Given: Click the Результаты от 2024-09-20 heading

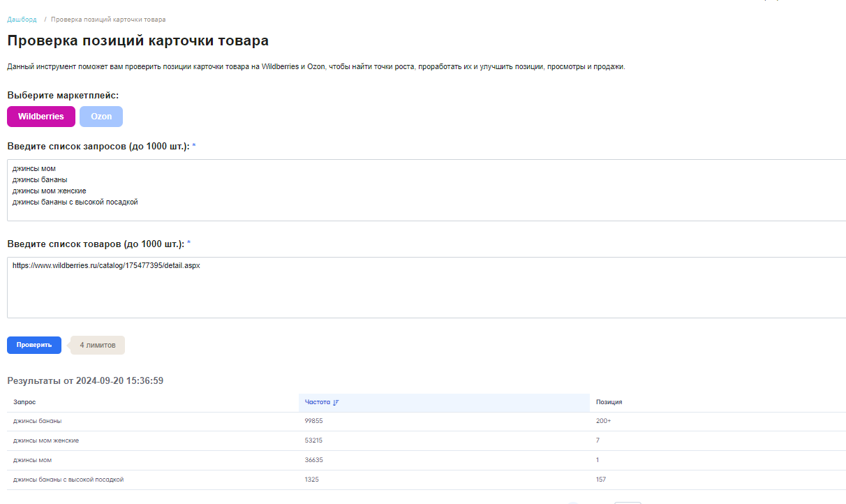Looking at the screenshot, I should click(85, 380).
